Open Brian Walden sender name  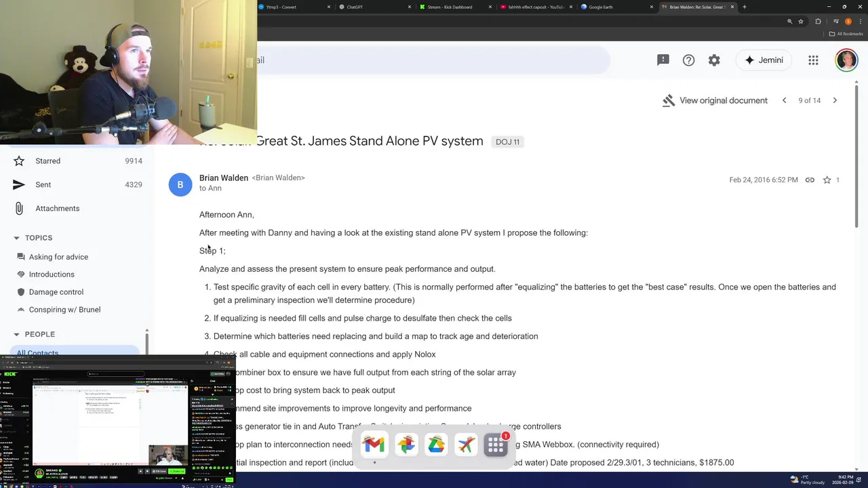pos(224,178)
